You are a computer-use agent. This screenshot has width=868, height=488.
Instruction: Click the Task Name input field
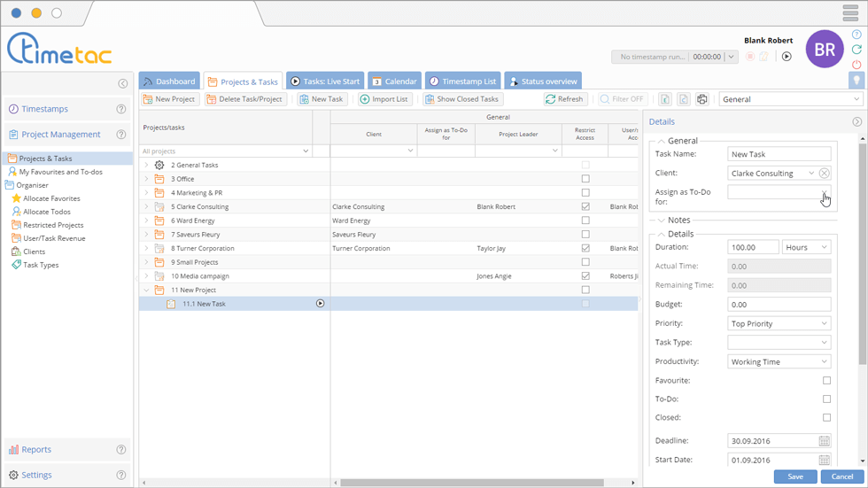[x=779, y=154]
